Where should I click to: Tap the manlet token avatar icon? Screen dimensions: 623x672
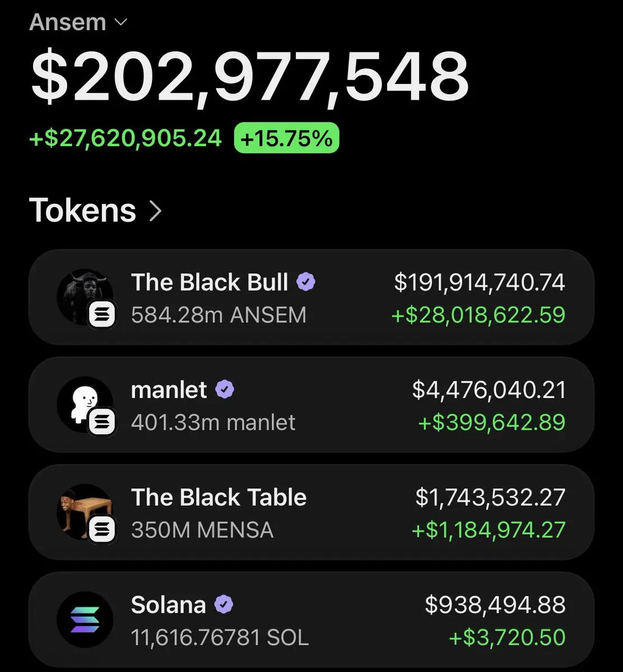coord(85,405)
